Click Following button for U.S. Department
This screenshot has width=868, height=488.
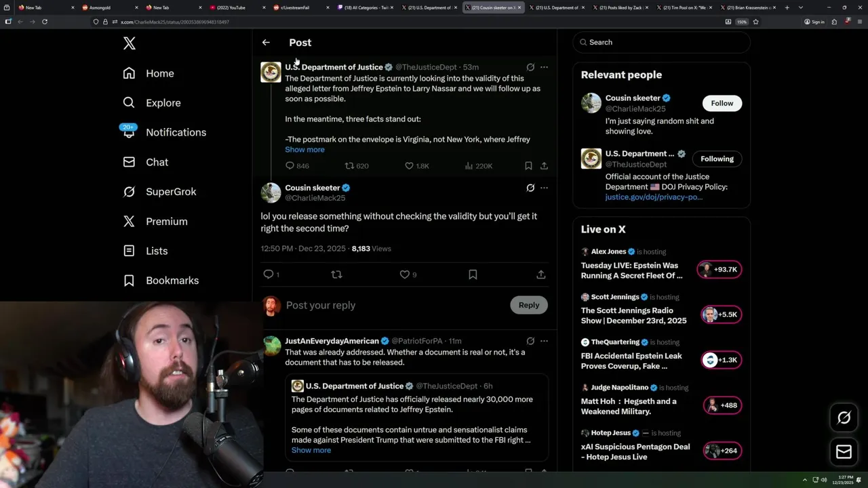coord(717,159)
